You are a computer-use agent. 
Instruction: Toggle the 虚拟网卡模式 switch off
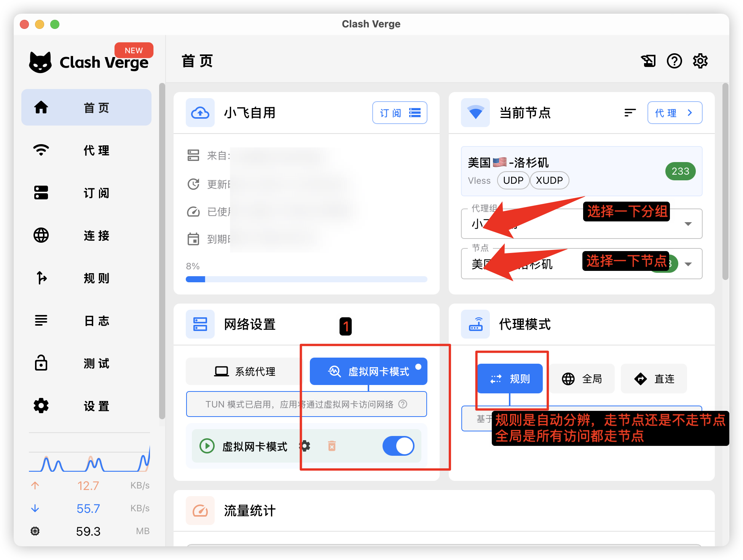pyautogui.click(x=398, y=446)
